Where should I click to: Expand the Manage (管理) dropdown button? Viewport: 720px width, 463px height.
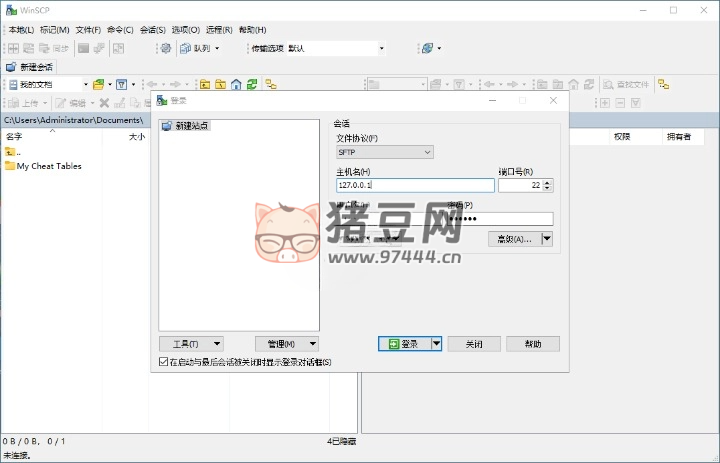286,343
